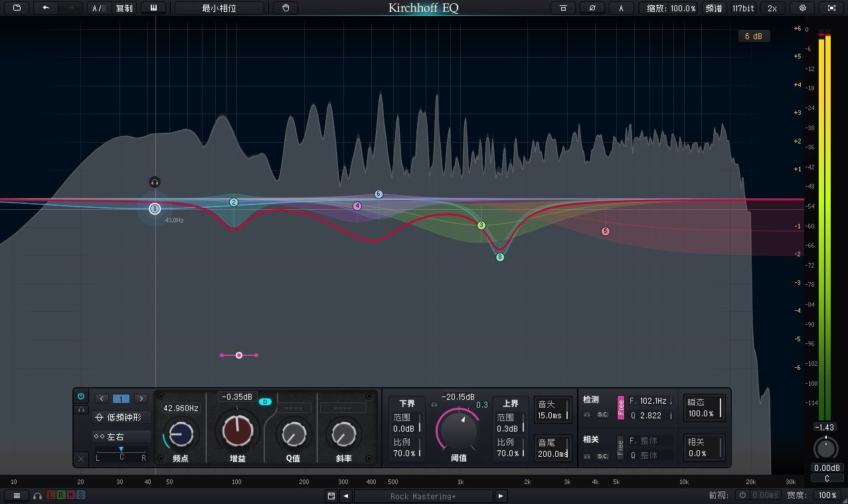Click the 0.00dB output gain value

[827, 467]
